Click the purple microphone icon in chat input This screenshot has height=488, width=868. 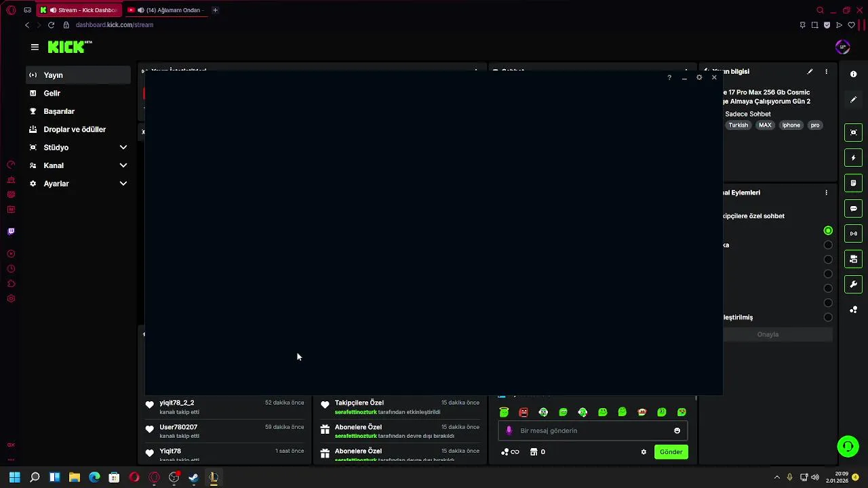(x=509, y=430)
